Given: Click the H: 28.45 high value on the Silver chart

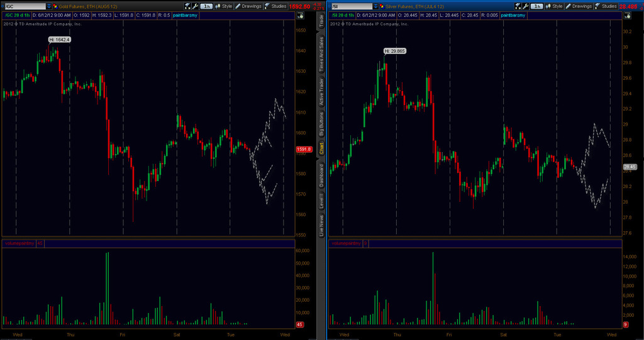Looking at the screenshot, I should click(430, 15).
